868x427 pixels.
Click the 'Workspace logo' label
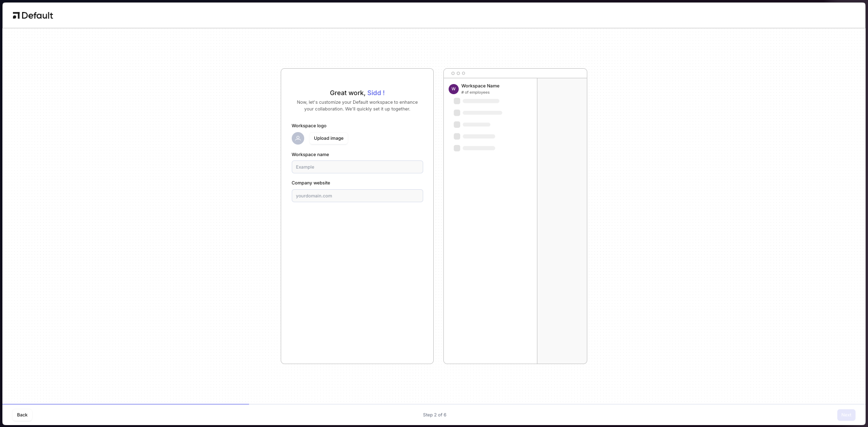(309, 126)
